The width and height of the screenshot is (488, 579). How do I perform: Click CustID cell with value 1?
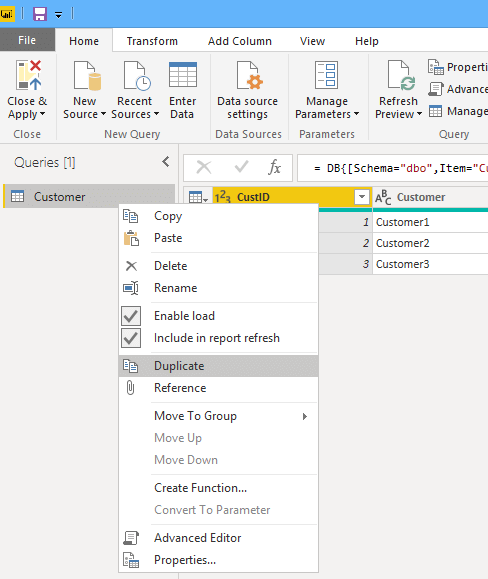[345, 222]
